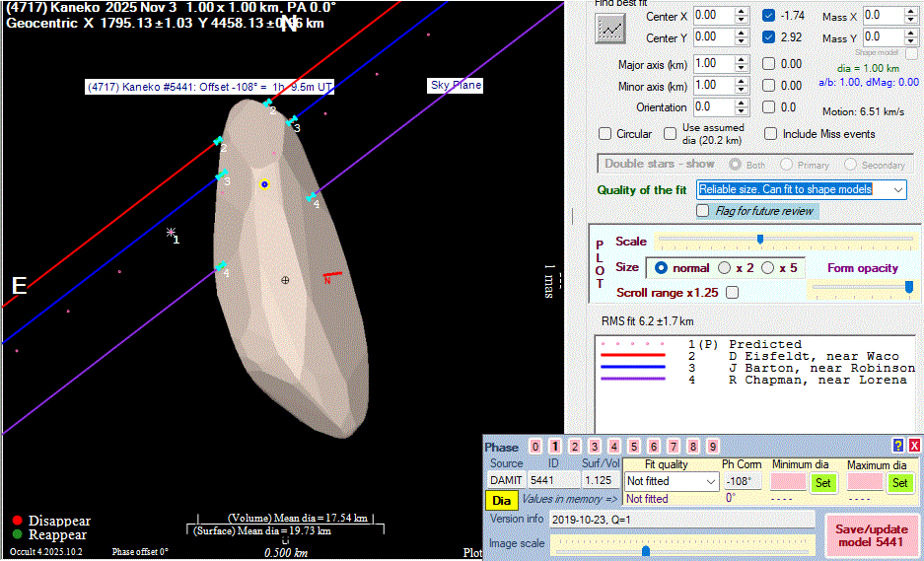Select phase number 0 button
The height and width of the screenshot is (561, 924).
click(535, 447)
